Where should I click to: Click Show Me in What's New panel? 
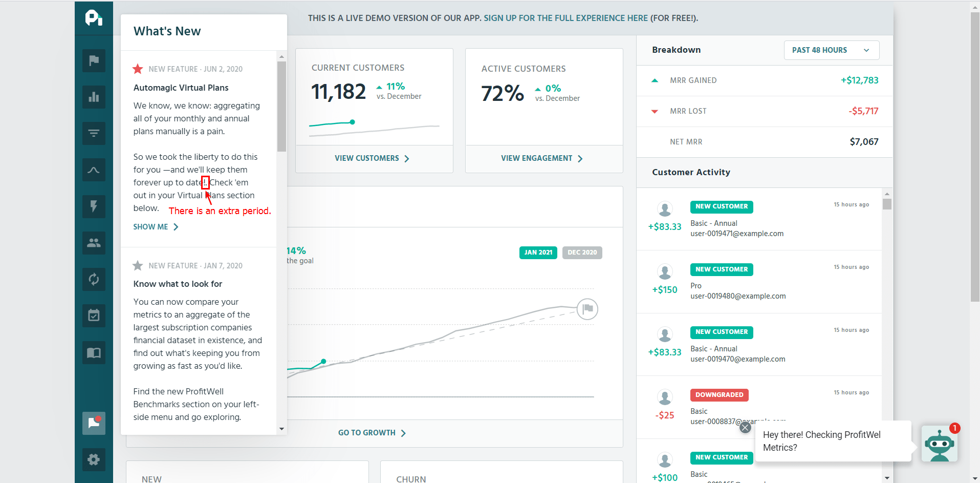coord(156,227)
